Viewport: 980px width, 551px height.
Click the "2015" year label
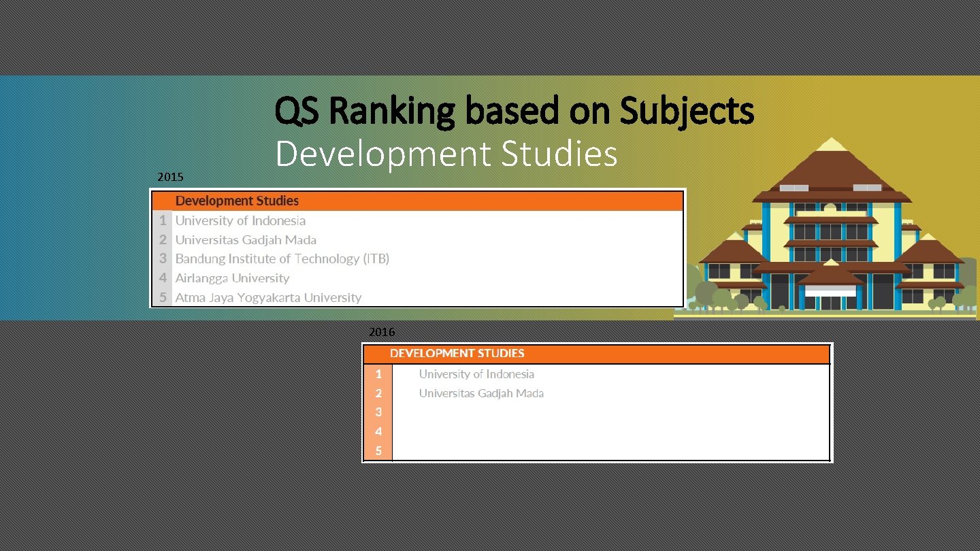click(170, 177)
